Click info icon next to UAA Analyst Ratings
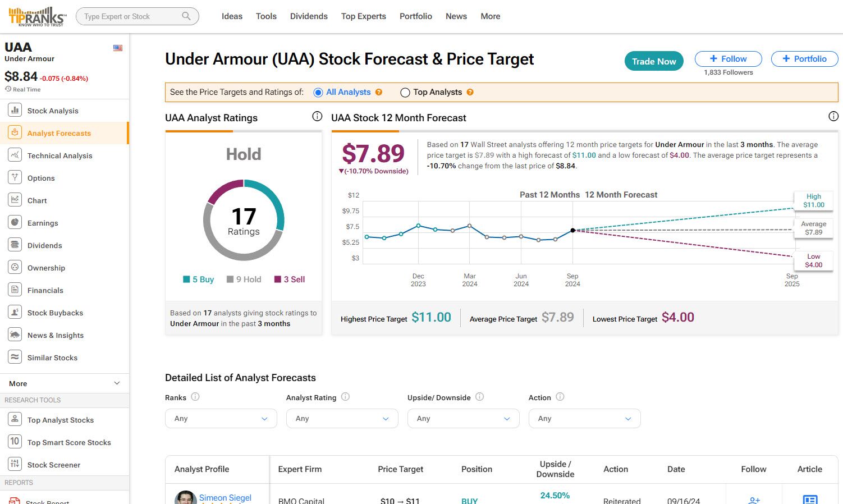This screenshot has width=843, height=504. click(317, 116)
